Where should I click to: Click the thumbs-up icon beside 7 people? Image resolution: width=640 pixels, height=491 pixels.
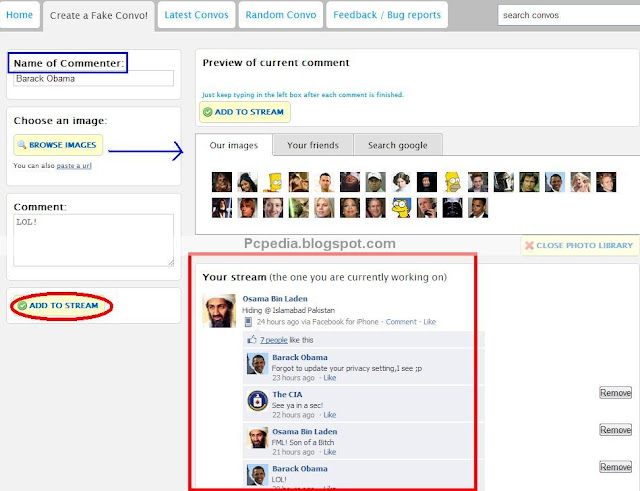tap(252, 340)
